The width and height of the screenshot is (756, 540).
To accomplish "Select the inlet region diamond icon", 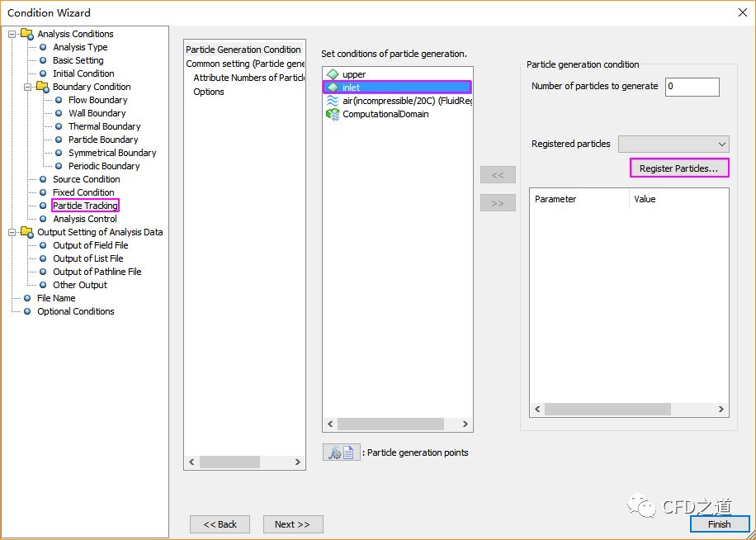I will (333, 88).
